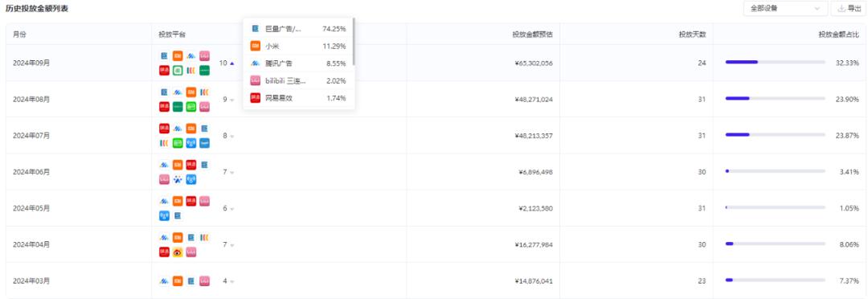The height and width of the screenshot is (299, 868).
Task: Click the Tencent Ads icon in March row
Action: (164, 281)
